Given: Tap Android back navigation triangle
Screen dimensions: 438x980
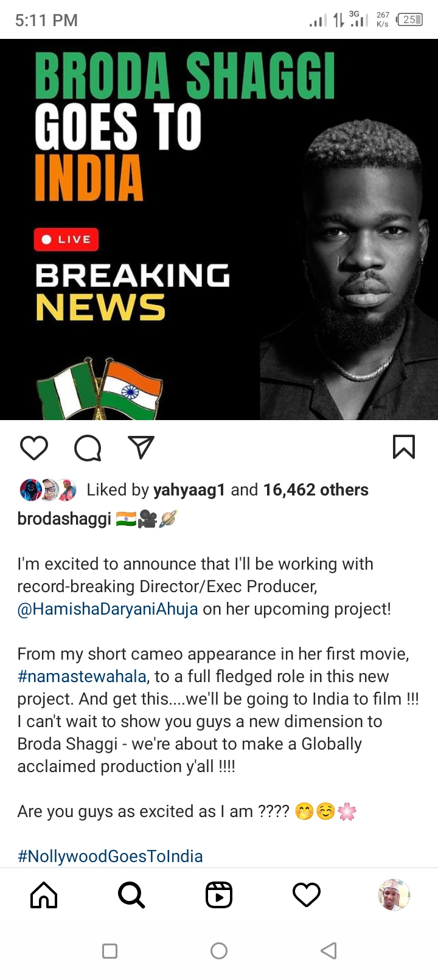Looking at the screenshot, I should point(328,951).
